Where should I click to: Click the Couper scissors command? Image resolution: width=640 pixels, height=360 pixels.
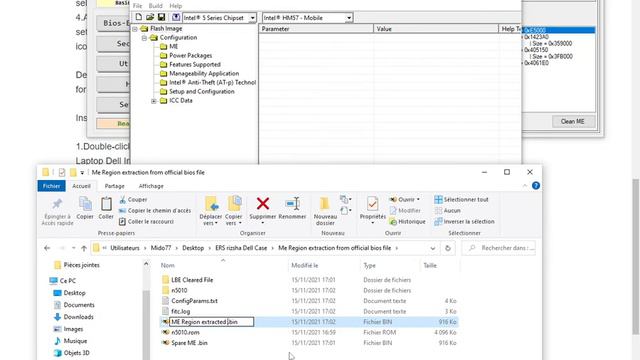tap(133, 200)
